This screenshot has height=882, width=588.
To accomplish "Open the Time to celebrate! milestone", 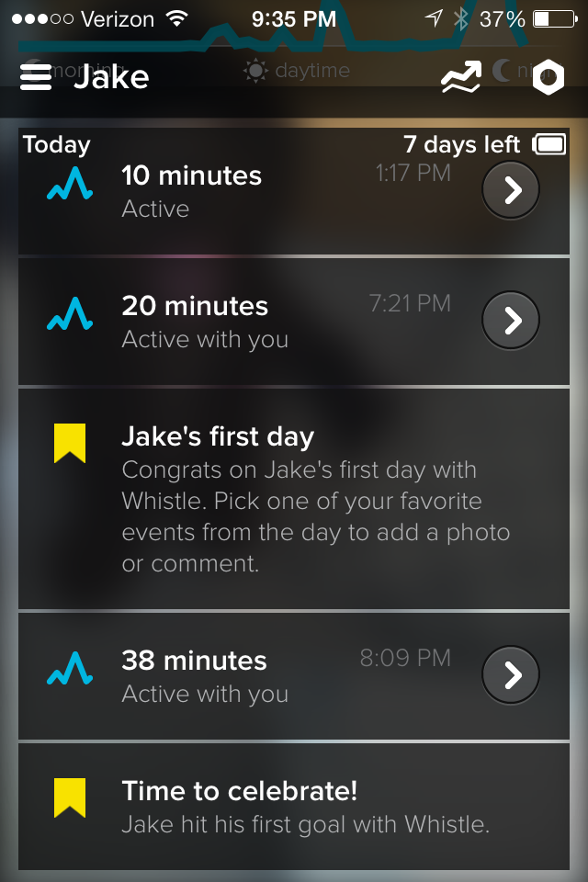I will (x=305, y=807).
